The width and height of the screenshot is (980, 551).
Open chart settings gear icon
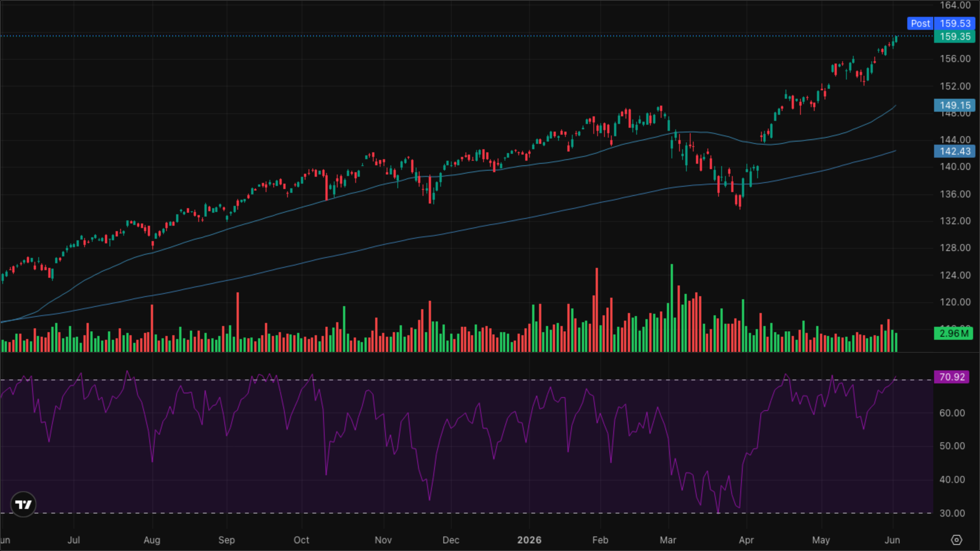[956, 540]
